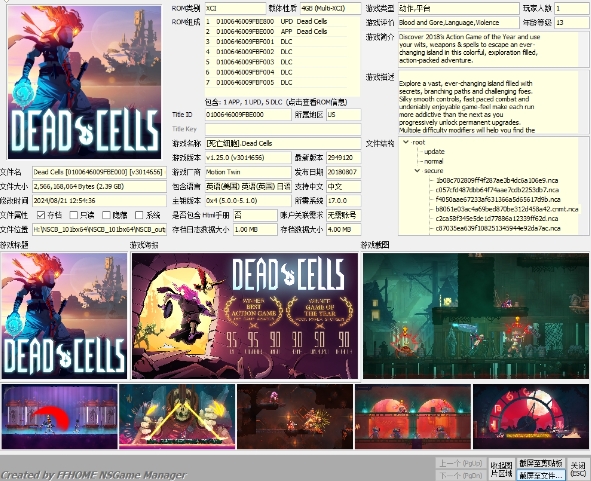The image size is (591, 481).
Task: Open the skull boss yellow lasers thumbnail
Action: tap(177, 417)
